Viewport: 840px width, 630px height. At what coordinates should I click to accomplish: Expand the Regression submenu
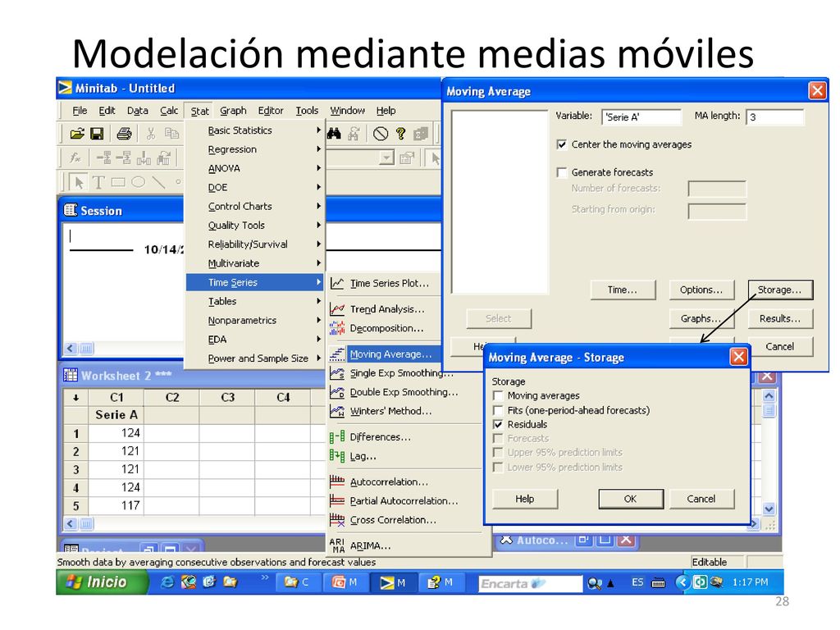[x=255, y=149]
